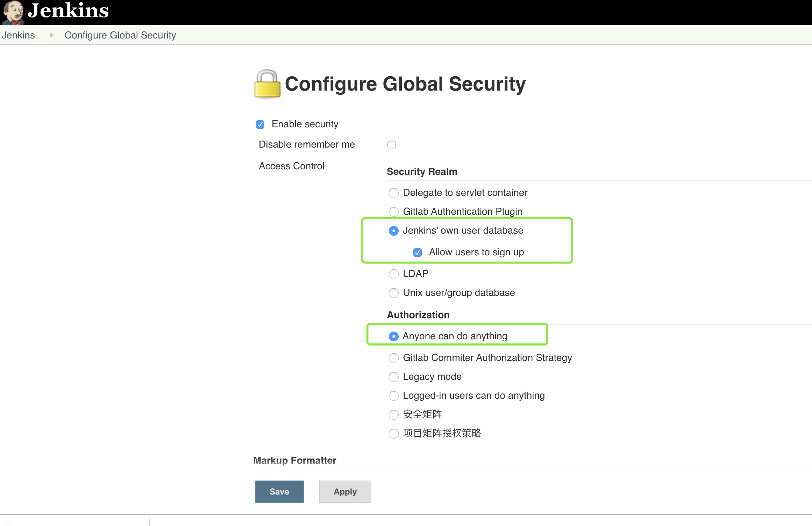Click the Jenkins header title text

(68, 10)
